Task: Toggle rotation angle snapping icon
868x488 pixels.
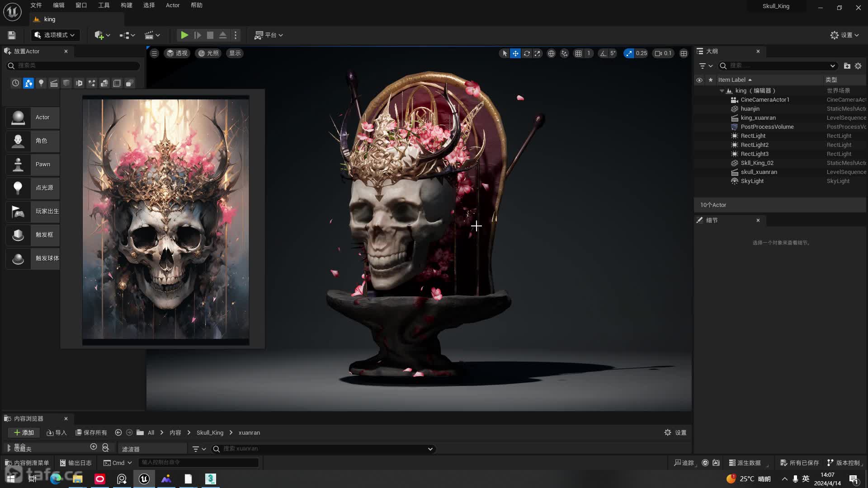Action: (x=603, y=53)
